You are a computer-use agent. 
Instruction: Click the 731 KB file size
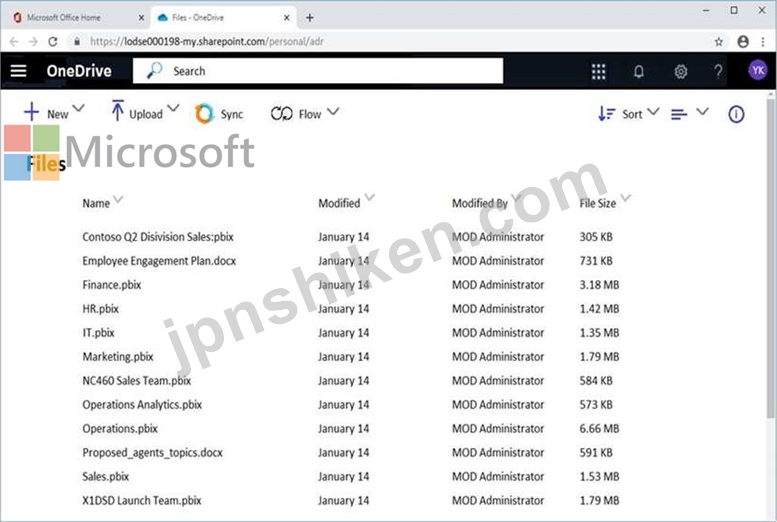click(x=596, y=261)
